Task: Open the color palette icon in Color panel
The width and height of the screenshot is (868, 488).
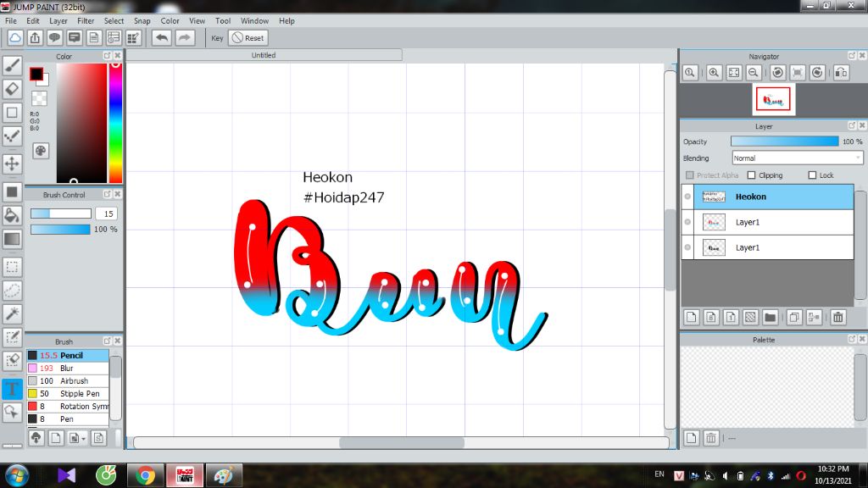Action: (x=41, y=151)
